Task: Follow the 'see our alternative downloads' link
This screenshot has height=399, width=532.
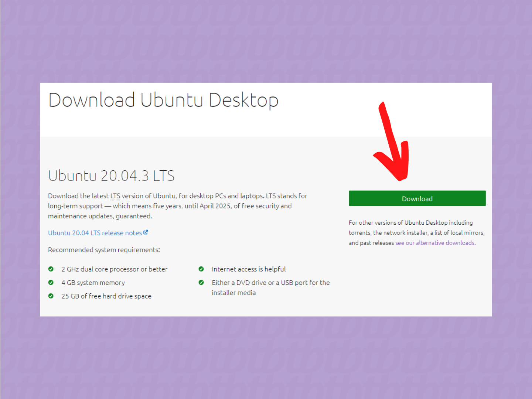Action: pyautogui.click(x=435, y=243)
